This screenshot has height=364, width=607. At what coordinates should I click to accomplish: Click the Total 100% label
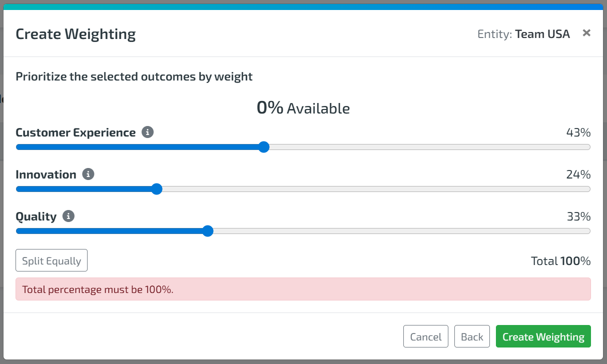pyautogui.click(x=560, y=261)
